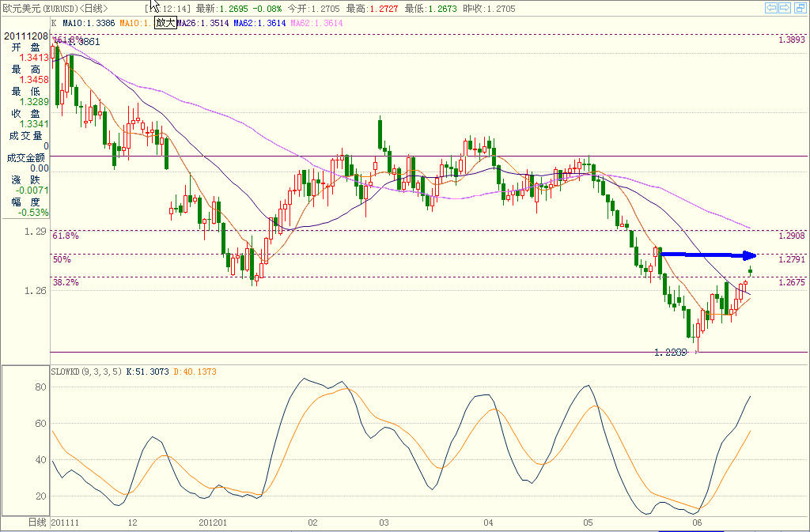Click the 1.3893 price level label
Image resolution: width=810 pixels, height=532 pixels.
pyautogui.click(x=792, y=40)
